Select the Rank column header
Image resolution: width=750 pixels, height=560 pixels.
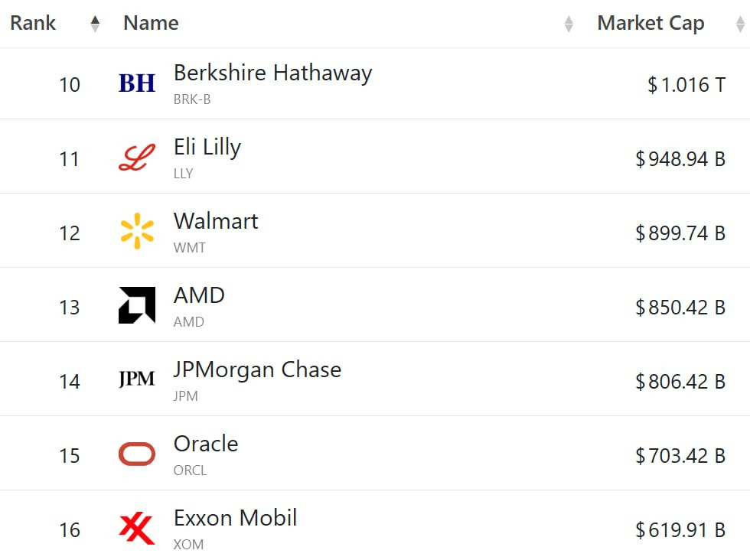coord(33,23)
